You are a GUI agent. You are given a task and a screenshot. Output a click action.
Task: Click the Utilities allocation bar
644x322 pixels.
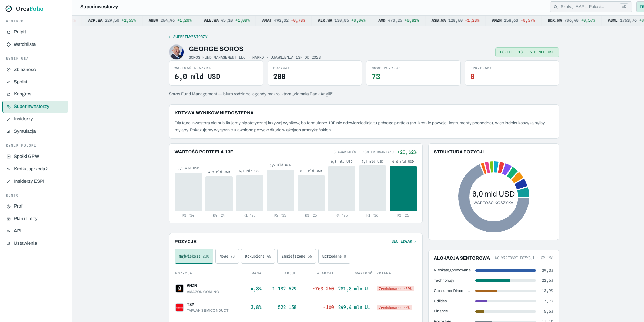(506, 301)
